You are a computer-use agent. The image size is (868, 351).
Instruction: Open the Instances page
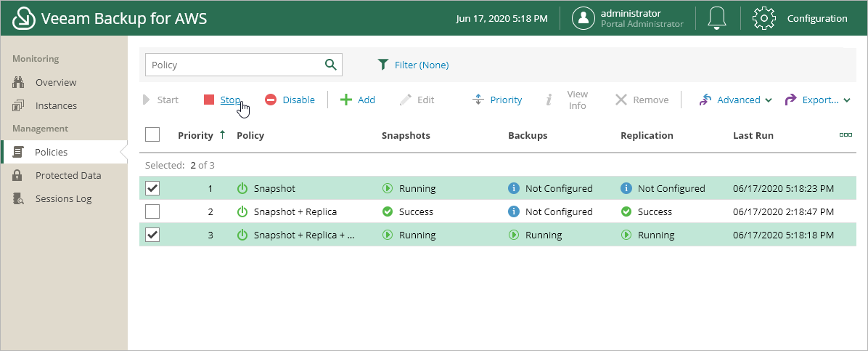coord(56,106)
